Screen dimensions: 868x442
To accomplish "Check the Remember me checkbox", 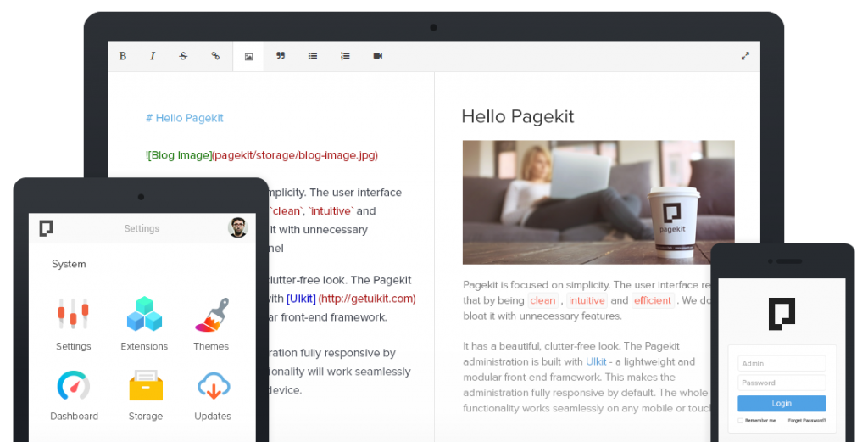I will pos(740,421).
